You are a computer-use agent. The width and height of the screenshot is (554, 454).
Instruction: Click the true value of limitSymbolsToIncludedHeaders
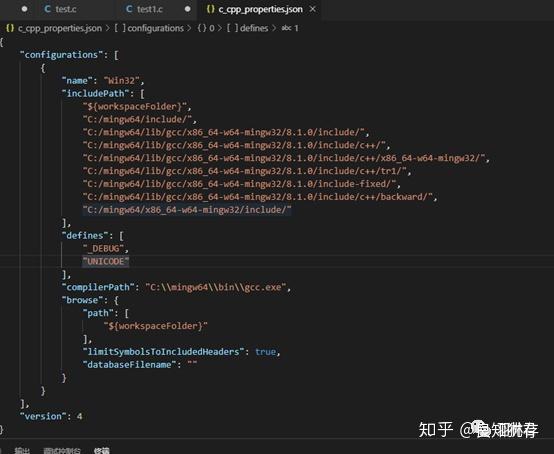coord(265,352)
